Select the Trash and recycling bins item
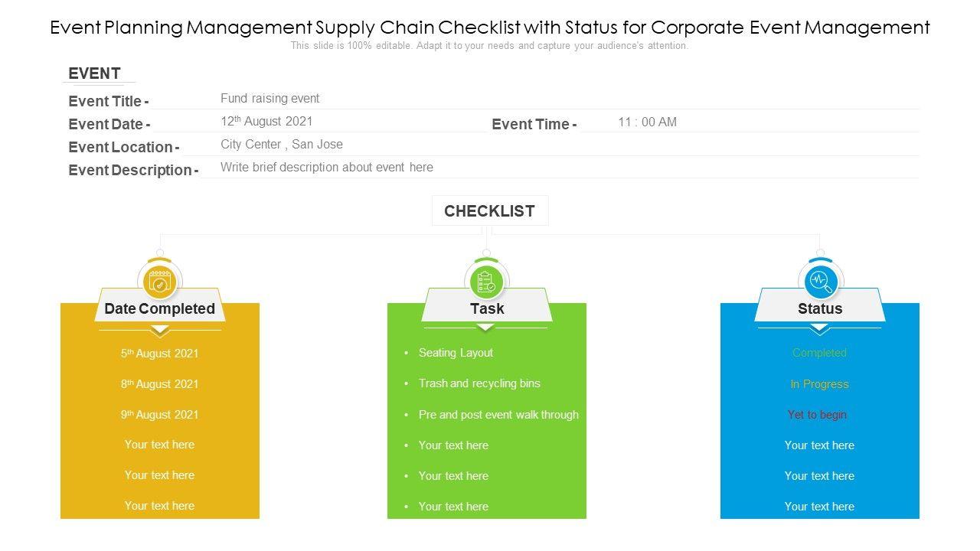Viewport: 980px width, 551px height. coord(479,383)
